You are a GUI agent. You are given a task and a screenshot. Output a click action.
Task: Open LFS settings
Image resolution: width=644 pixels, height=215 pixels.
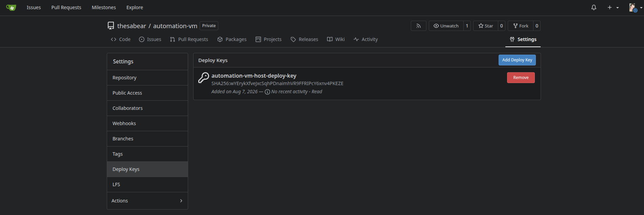coord(147,184)
